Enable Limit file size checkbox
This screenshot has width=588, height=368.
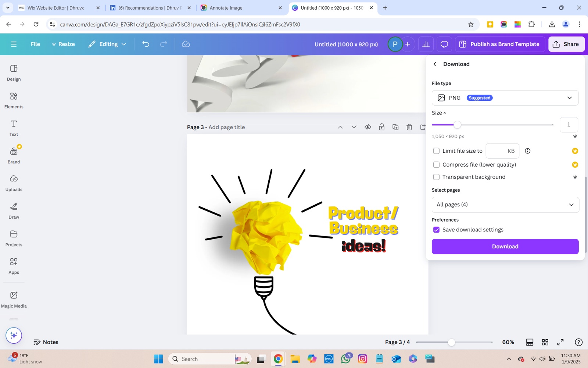[x=436, y=151]
